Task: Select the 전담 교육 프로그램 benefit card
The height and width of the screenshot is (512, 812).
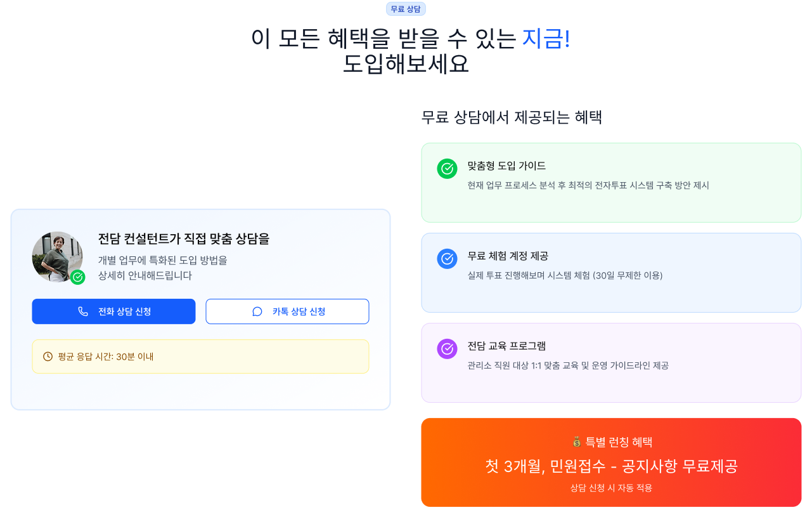Action: pyautogui.click(x=611, y=363)
